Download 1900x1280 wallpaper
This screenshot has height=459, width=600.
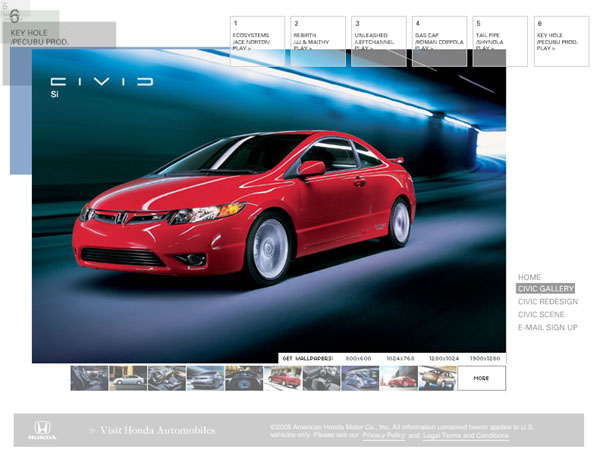(x=485, y=359)
